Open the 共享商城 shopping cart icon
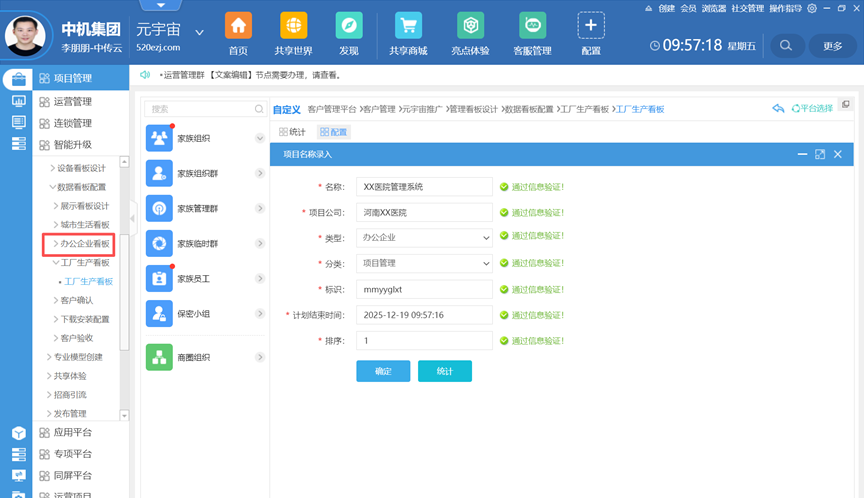Screen dimensions: 864x498 [407, 26]
